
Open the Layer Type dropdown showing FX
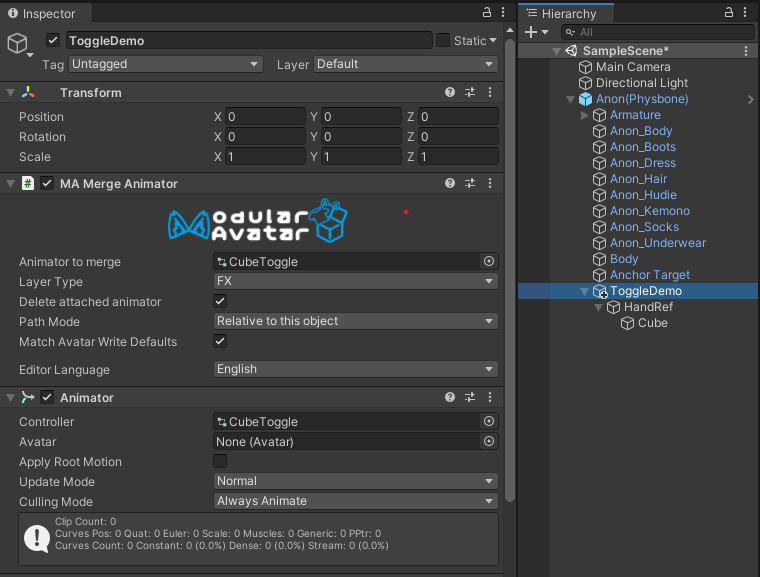356,281
